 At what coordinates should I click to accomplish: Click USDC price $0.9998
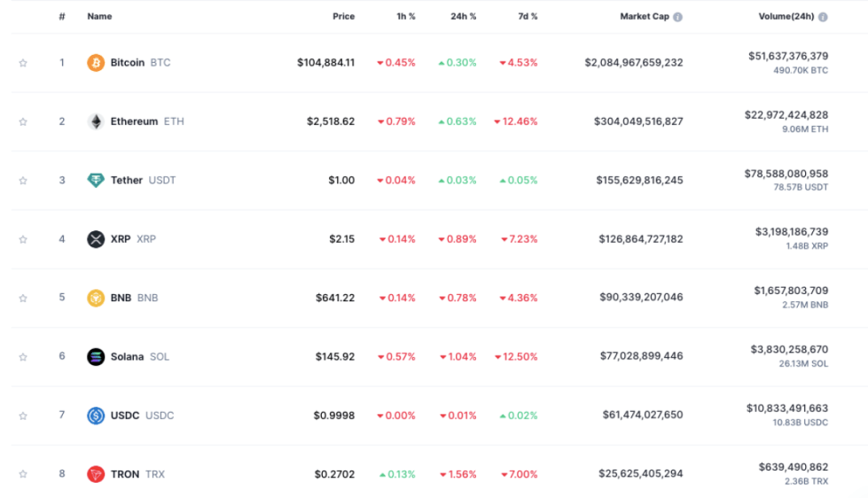(x=334, y=416)
